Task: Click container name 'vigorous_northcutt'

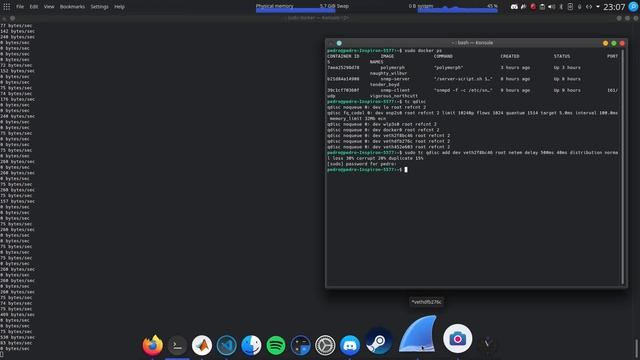Action: (x=393, y=96)
